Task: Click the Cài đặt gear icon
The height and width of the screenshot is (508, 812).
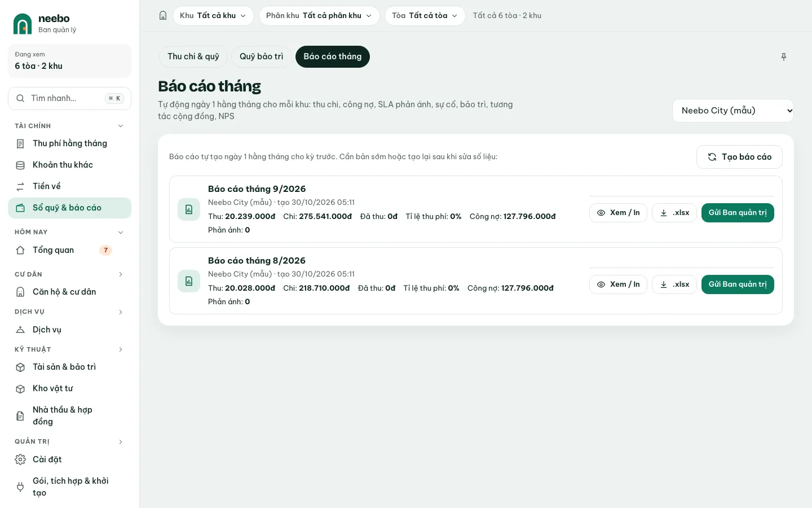Action: click(x=20, y=459)
